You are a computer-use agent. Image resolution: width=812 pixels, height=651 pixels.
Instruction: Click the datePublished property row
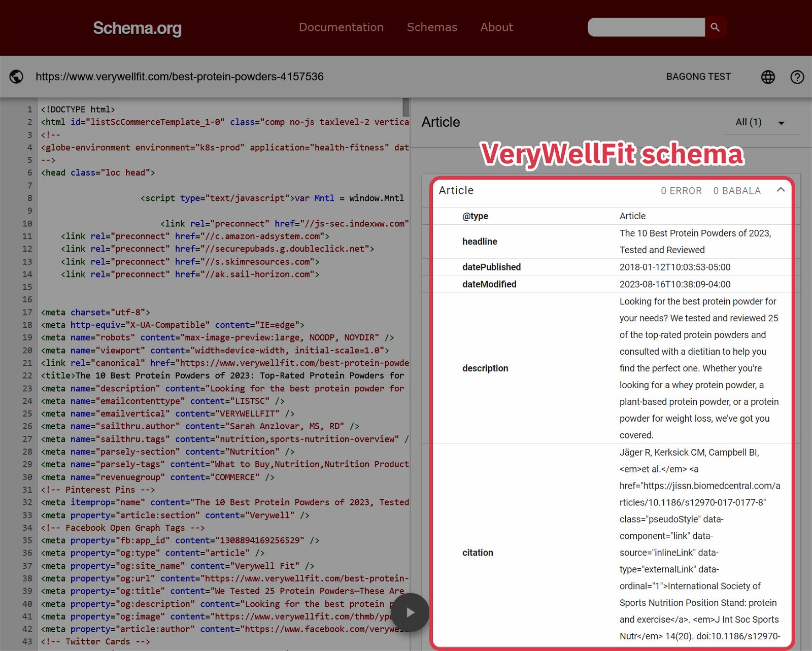pos(611,267)
